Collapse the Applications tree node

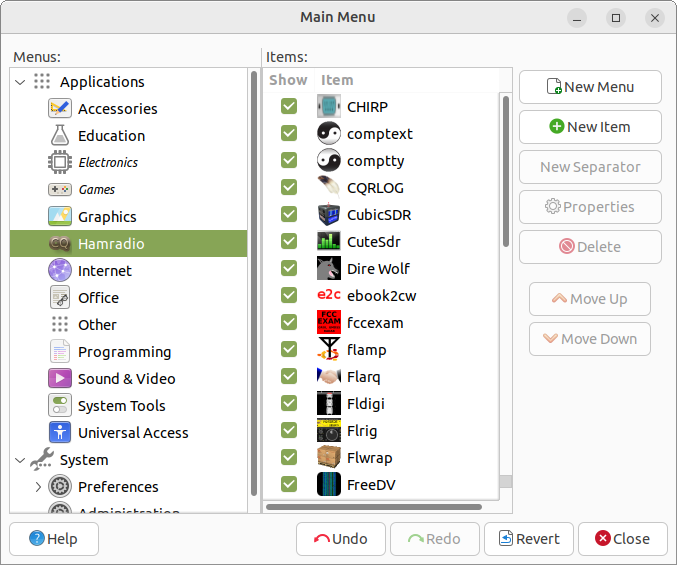click(x=20, y=82)
